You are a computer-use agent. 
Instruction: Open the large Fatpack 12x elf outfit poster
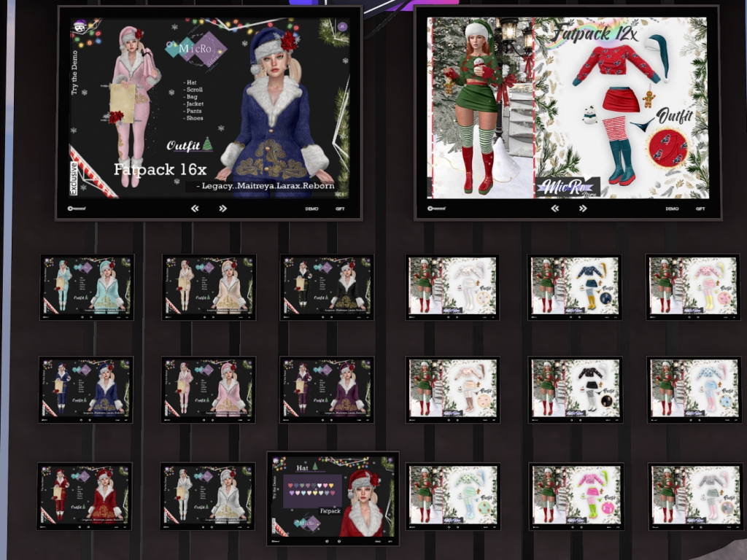tap(567, 108)
